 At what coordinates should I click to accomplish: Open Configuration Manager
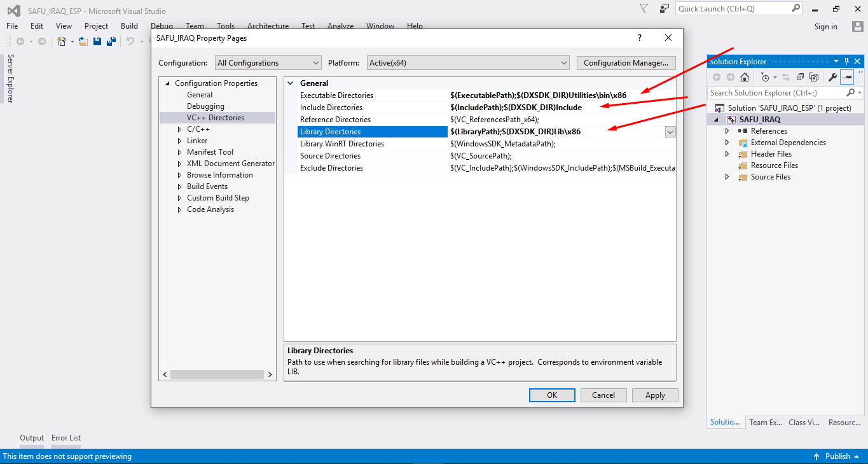[x=626, y=63]
